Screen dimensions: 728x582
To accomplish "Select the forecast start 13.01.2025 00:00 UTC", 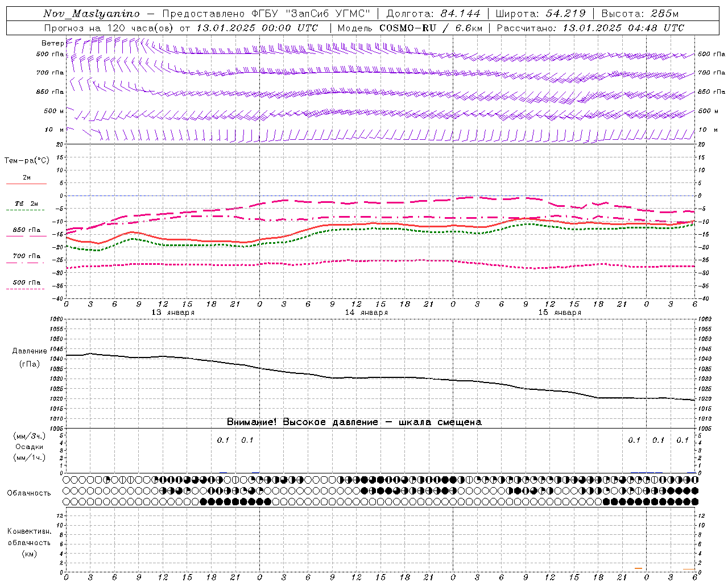I will [x=257, y=28].
